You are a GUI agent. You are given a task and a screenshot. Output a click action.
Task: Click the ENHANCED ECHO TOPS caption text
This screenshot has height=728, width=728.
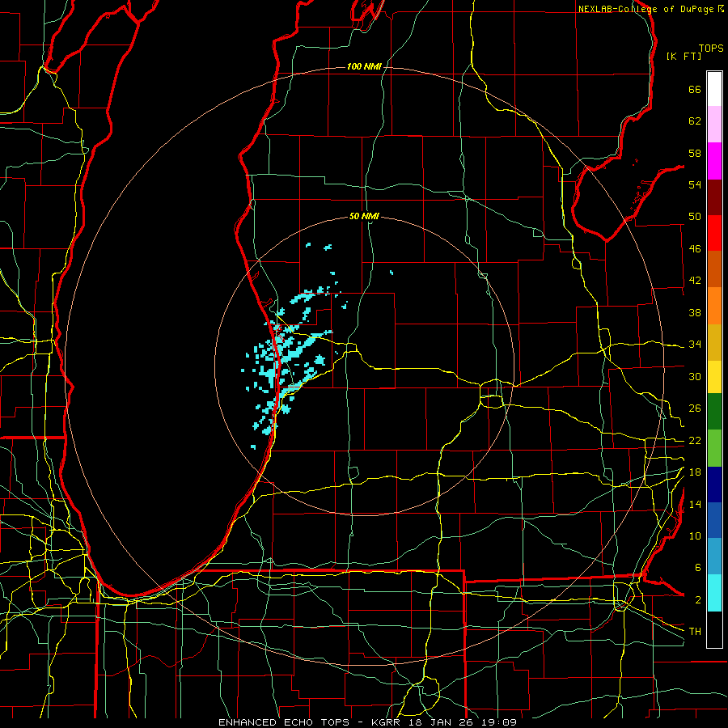286,722
